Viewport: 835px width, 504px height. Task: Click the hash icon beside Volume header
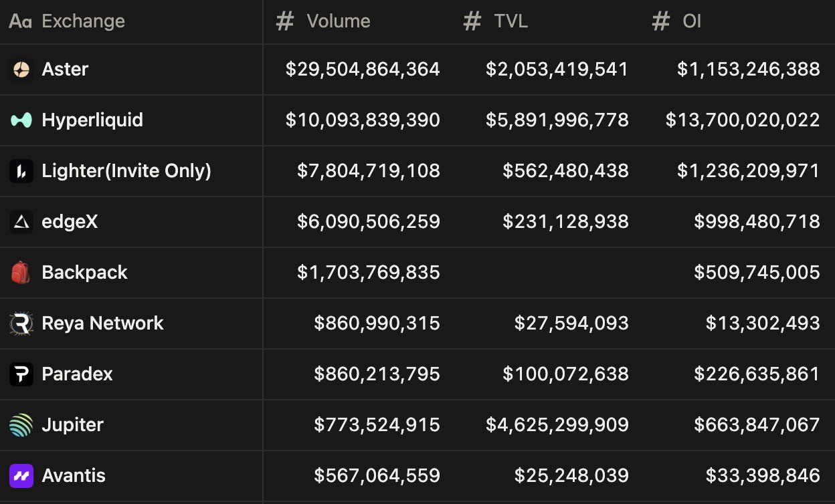[x=285, y=21]
